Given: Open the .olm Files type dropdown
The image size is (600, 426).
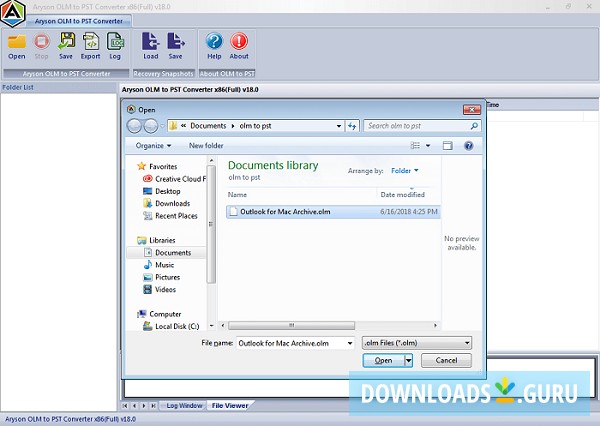Looking at the screenshot, I should pyautogui.click(x=417, y=343).
